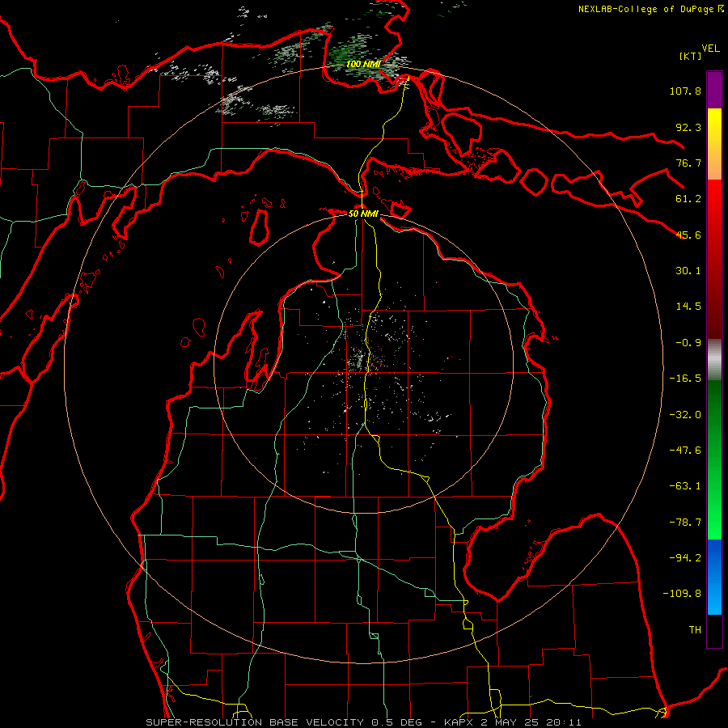This screenshot has height=728, width=728.
Task: Click the gray near-zero segment of the color bar
Action: [714, 360]
